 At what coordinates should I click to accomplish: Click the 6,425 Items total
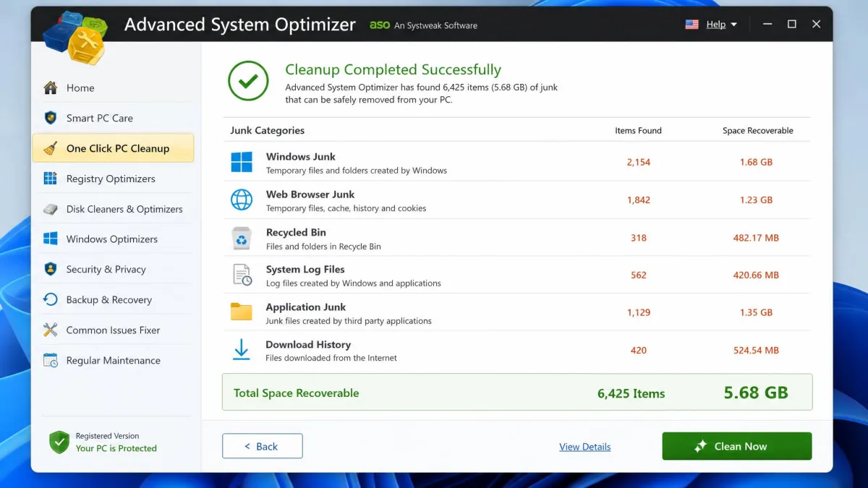point(631,394)
